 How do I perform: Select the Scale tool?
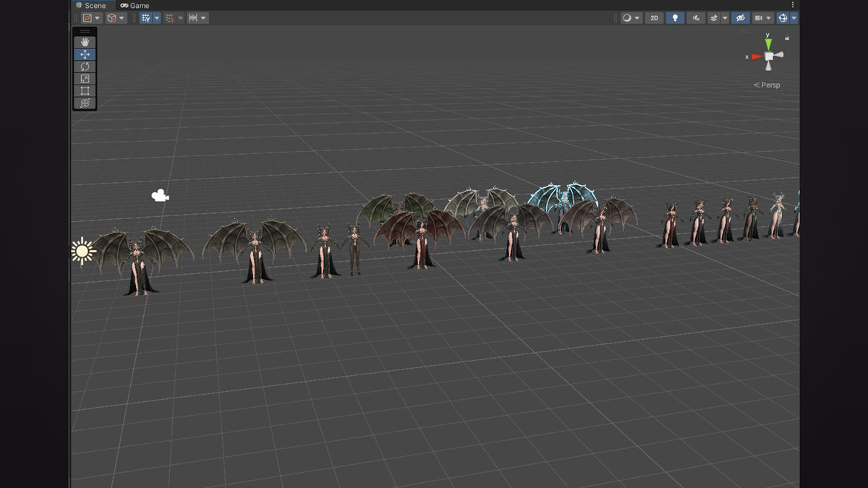tap(85, 79)
